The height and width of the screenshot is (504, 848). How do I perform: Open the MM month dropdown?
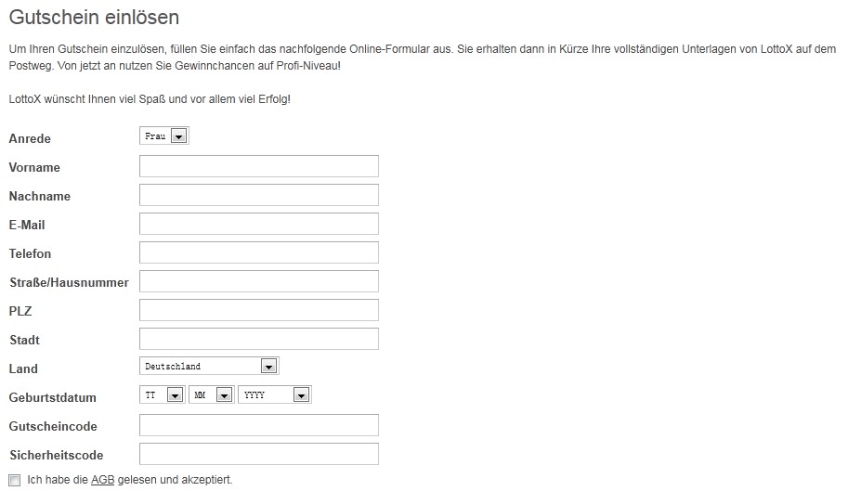(x=212, y=394)
